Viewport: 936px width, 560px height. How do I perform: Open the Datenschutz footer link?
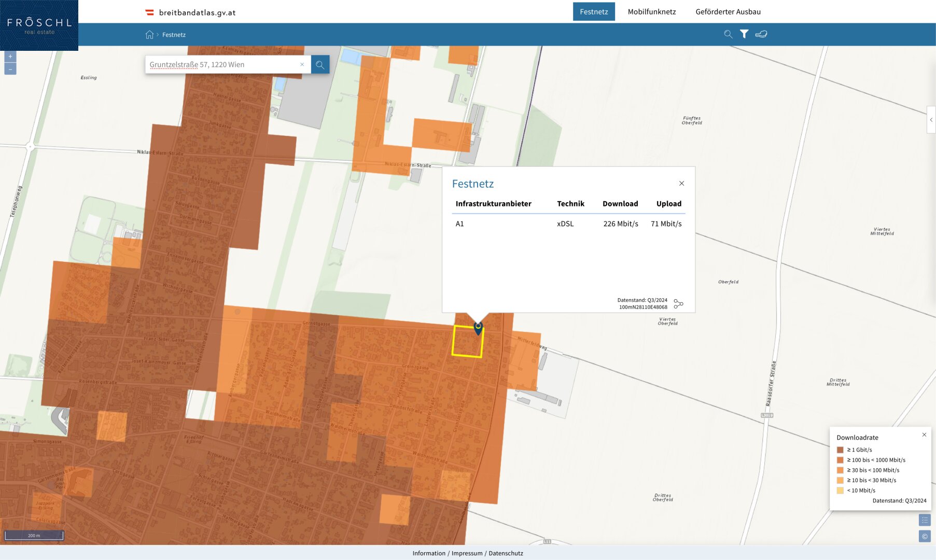pyautogui.click(x=506, y=553)
